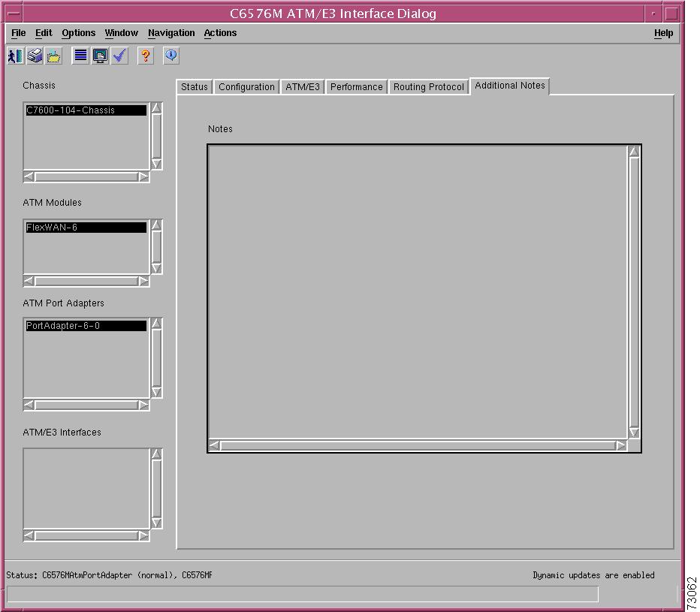Image resolution: width=700 pixels, height=612 pixels.
Task: Click the Notes vertical scrollbar track
Action: click(634, 292)
